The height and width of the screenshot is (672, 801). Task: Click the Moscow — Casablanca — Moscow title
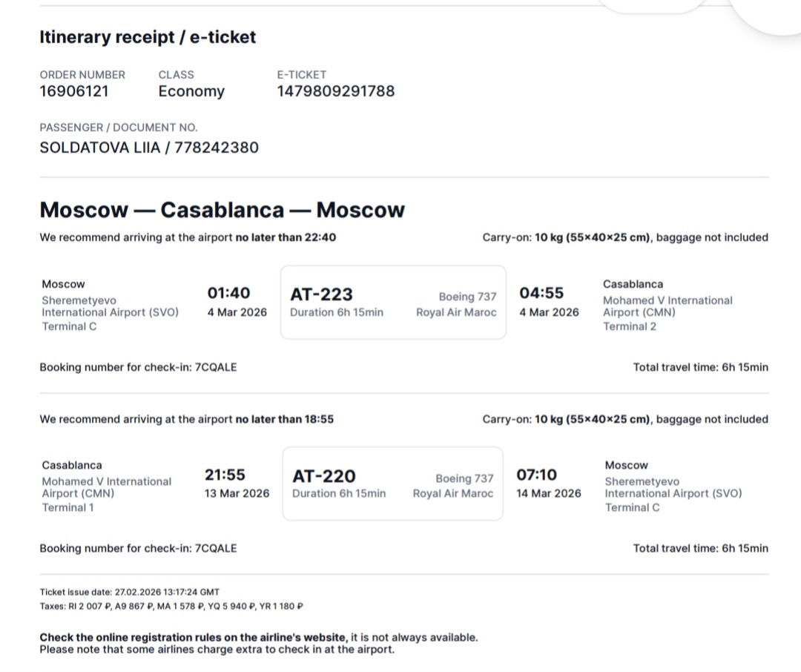point(222,210)
